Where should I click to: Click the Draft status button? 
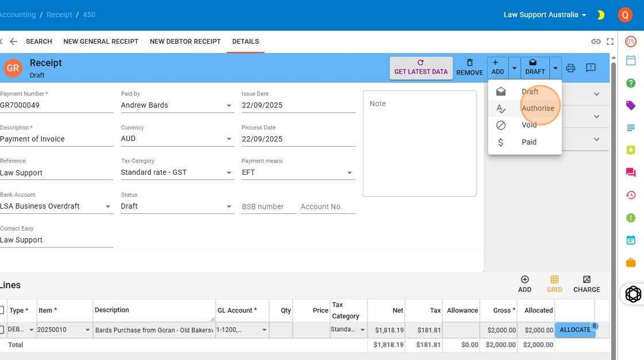(x=535, y=68)
